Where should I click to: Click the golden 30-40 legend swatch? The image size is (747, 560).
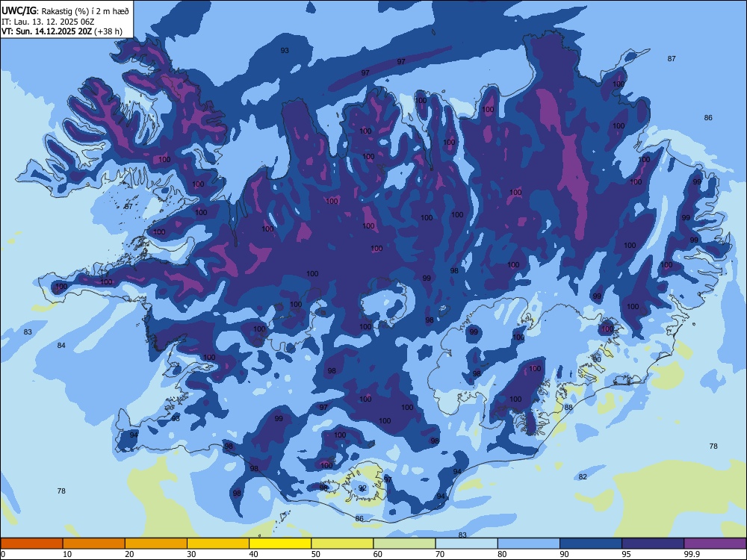point(218,544)
